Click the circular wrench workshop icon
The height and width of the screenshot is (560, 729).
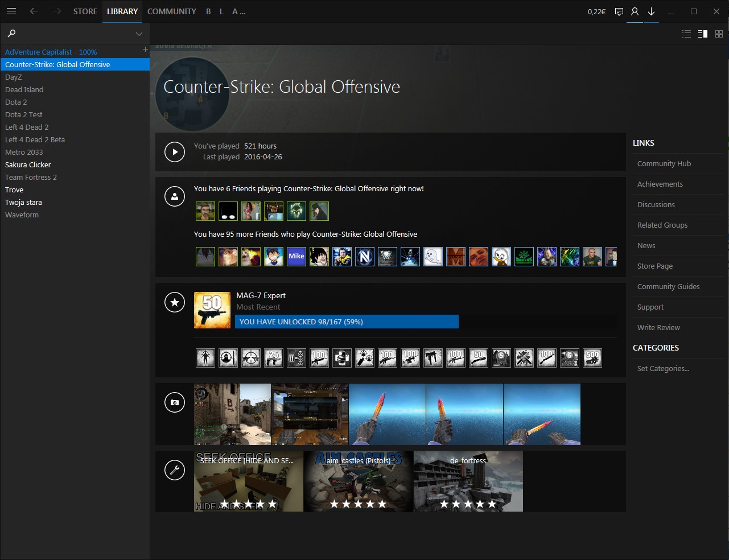click(175, 470)
